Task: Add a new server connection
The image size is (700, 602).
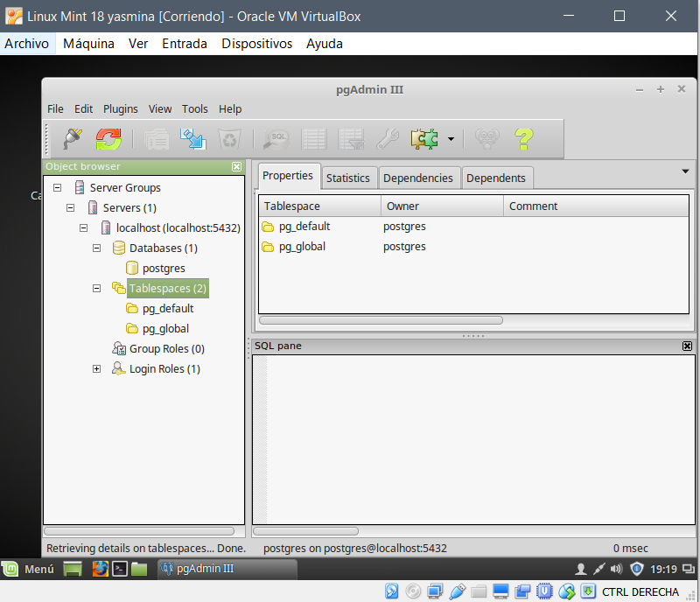Action: 70,138
